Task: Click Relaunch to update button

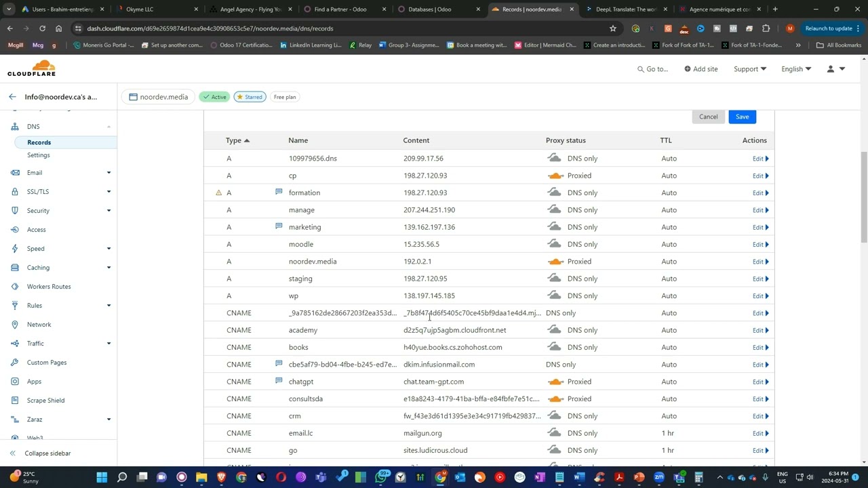Action: (829, 28)
